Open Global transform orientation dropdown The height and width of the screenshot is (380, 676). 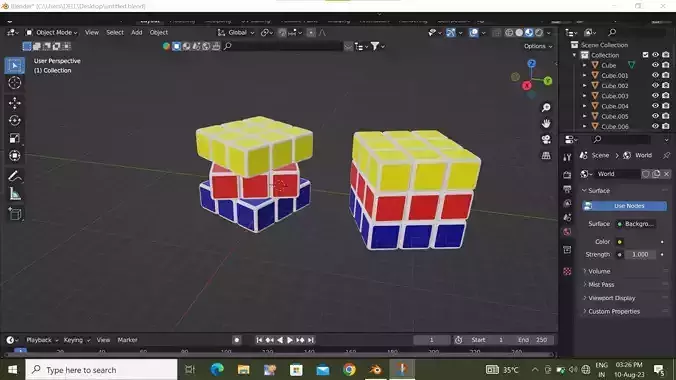236,32
